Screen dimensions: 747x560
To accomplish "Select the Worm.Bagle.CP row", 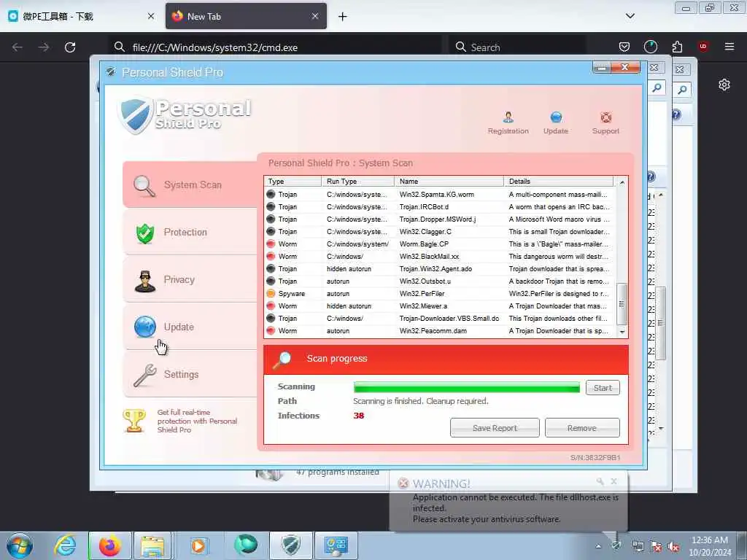I will [439, 244].
